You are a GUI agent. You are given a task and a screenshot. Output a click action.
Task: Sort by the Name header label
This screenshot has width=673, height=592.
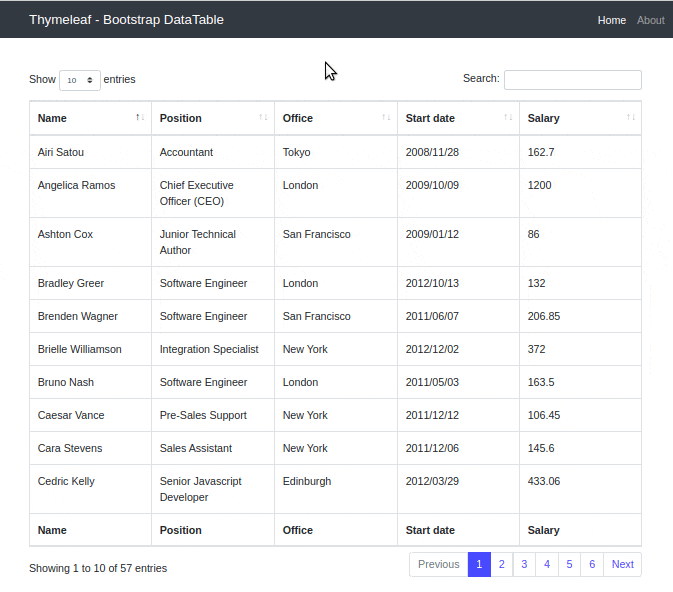[52, 118]
